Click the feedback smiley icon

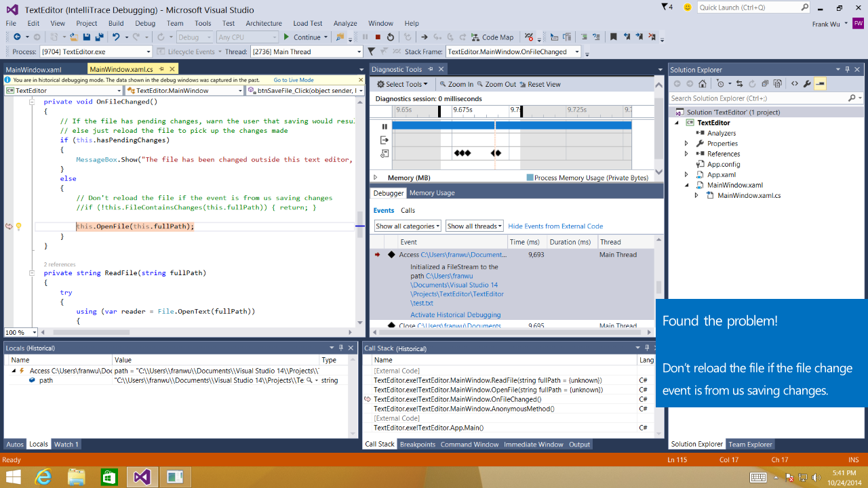point(688,7)
